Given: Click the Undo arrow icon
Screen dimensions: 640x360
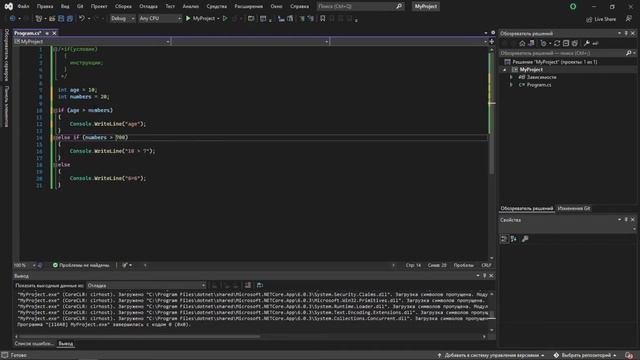Looking at the screenshot, I should coord(82,18).
